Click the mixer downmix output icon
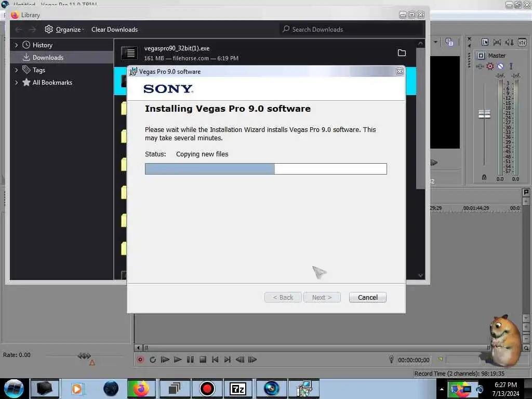Viewport: 532px width, 399px height. point(497,42)
